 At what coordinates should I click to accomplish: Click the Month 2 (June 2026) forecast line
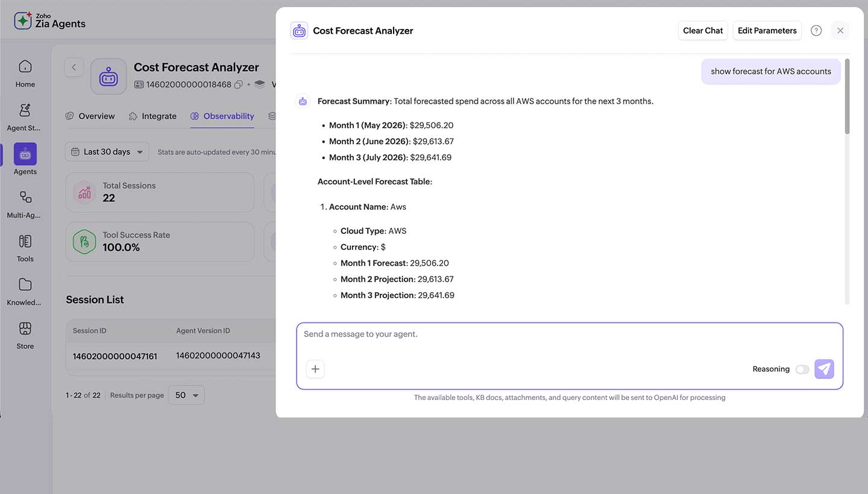pos(391,142)
